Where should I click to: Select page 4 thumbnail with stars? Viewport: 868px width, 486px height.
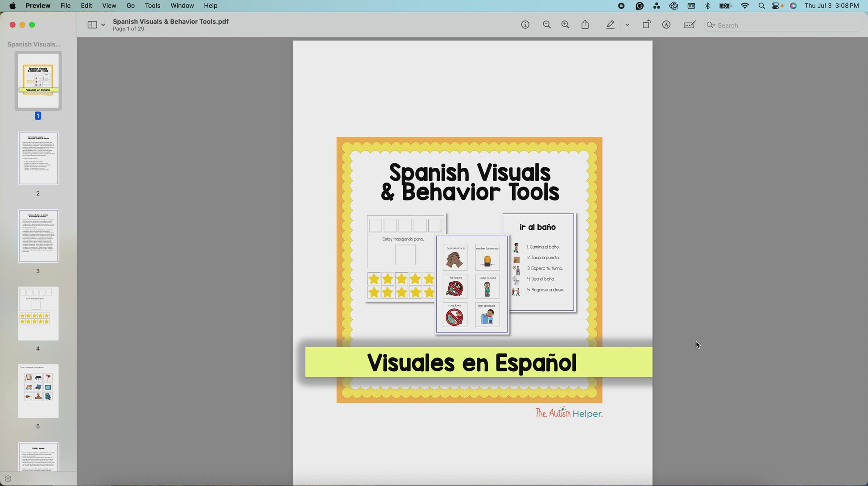point(38,313)
